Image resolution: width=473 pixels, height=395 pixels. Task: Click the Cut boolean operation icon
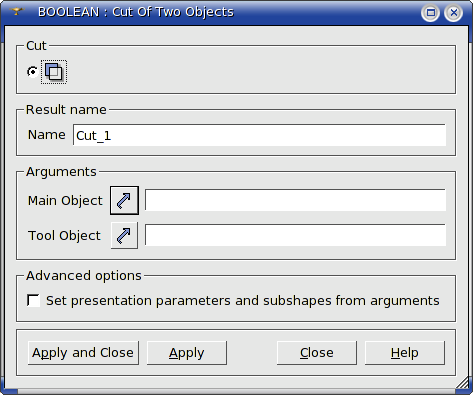coord(54,72)
